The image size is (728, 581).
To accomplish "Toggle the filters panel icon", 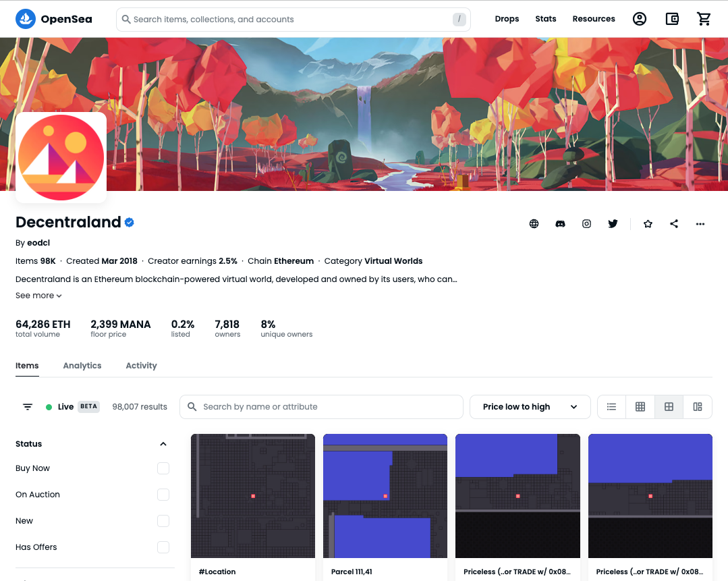I will [x=28, y=407].
